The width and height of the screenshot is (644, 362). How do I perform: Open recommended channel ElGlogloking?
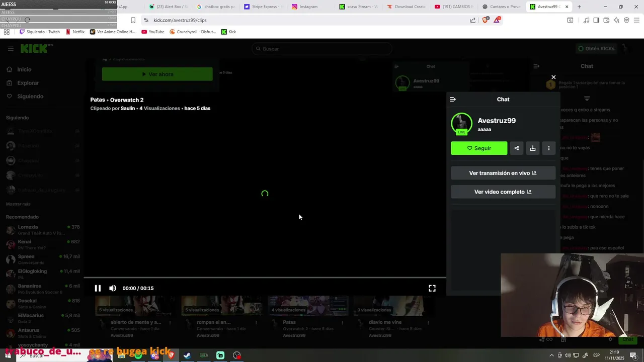pyautogui.click(x=42, y=274)
